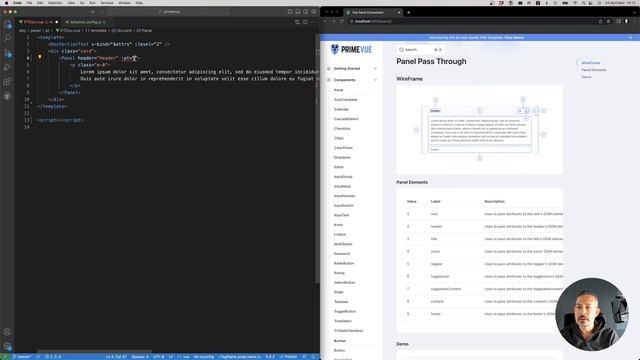Open the File menu in the menu bar
Image resolution: width=640 pixels, height=360 pixels.
29,3
